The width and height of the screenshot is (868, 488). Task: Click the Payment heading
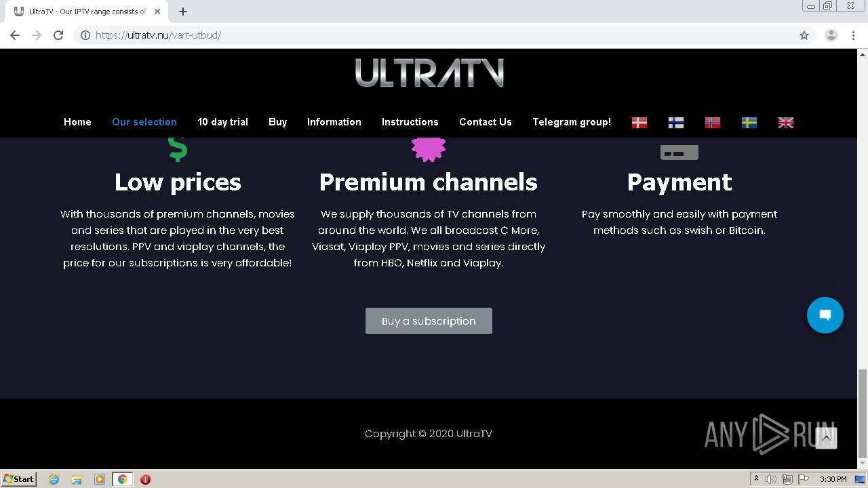point(679,182)
